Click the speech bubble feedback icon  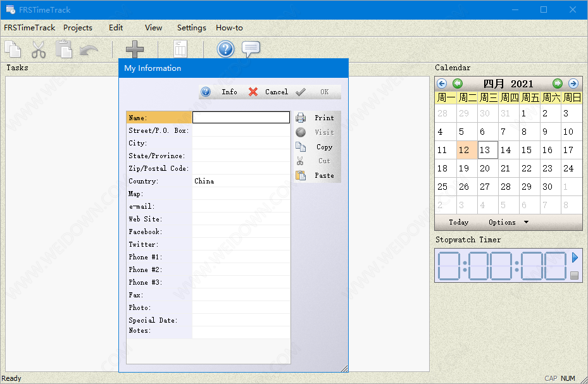pyautogui.click(x=251, y=49)
